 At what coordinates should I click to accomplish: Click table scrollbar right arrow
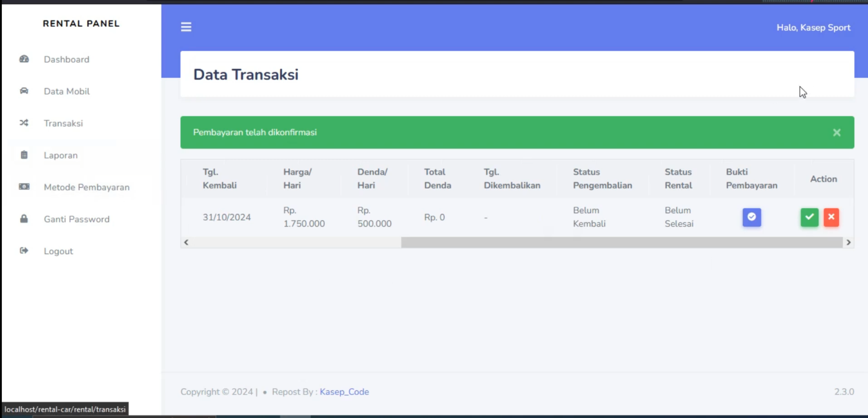(848, 242)
